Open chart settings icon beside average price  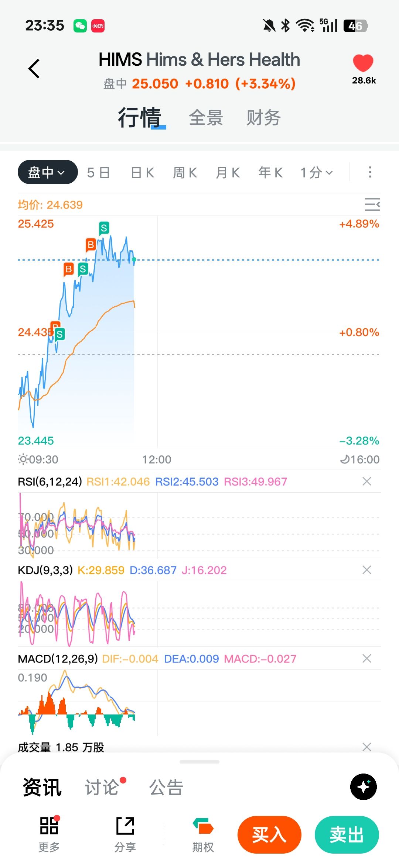(x=372, y=204)
